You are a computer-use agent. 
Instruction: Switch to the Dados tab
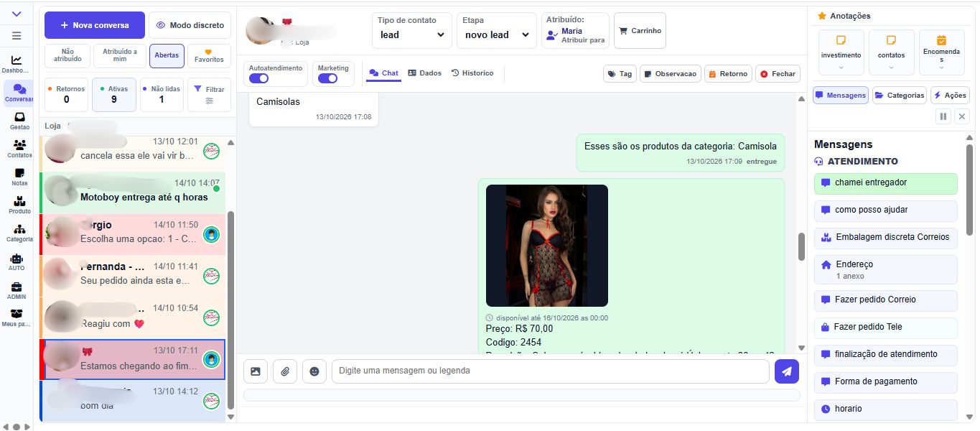click(424, 73)
